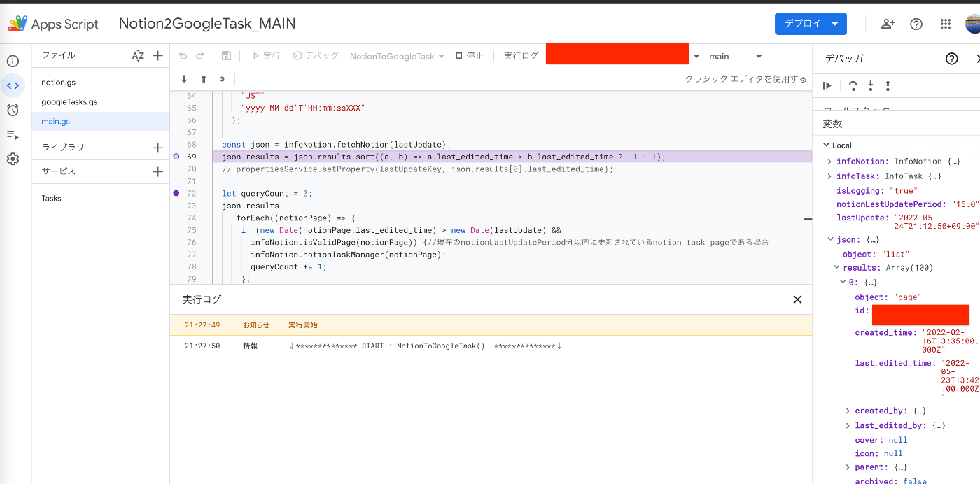Click the Notion2GoogleTask_MAIN project title

pyautogui.click(x=207, y=24)
